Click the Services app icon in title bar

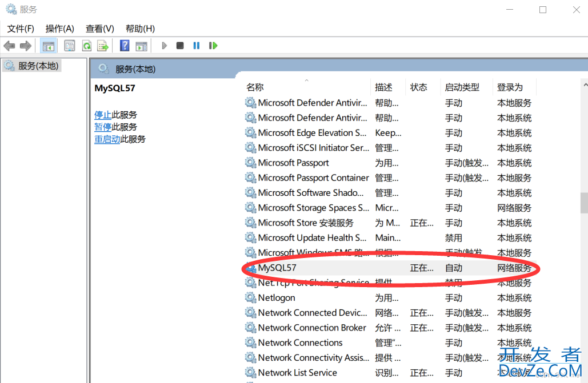coord(11,9)
